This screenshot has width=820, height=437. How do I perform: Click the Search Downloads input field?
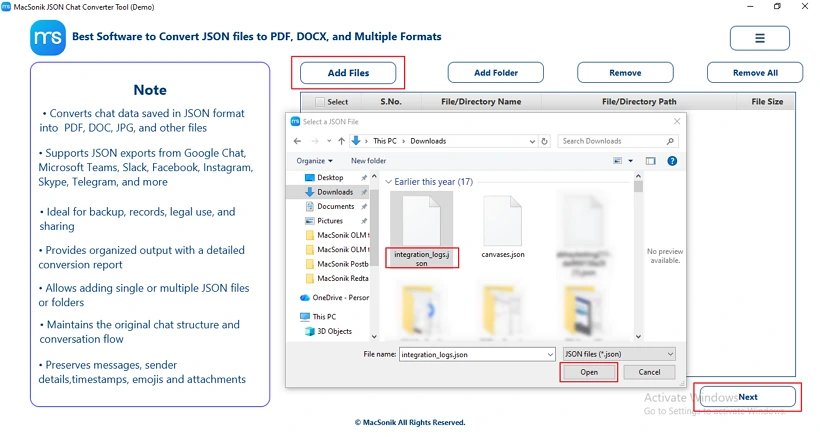612,141
